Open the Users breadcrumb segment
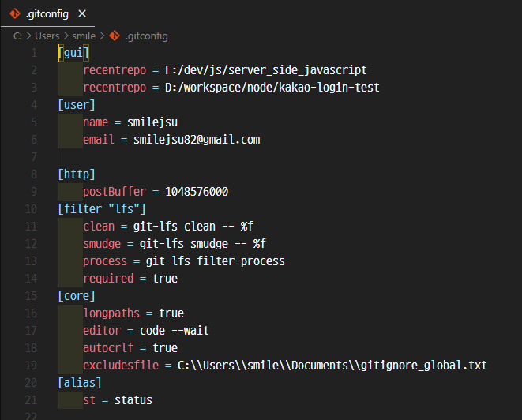 (47, 36)
